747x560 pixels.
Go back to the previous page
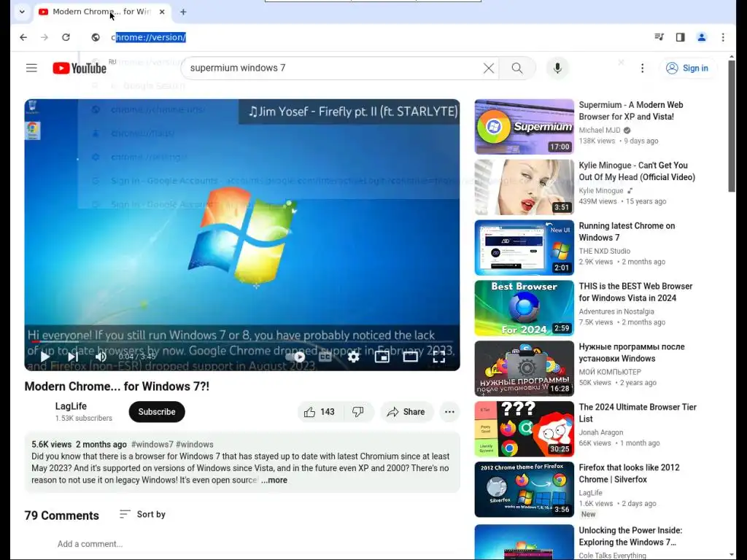tap(23, 37)
